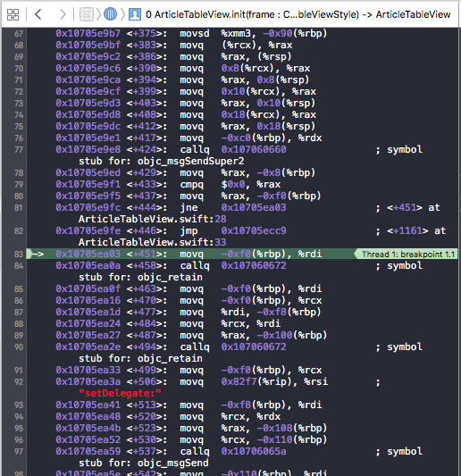Image resolution: width=461 pixels, height=476 pixels.
Task: Click chevron between thread and frame icons
Action: [122, 14]
